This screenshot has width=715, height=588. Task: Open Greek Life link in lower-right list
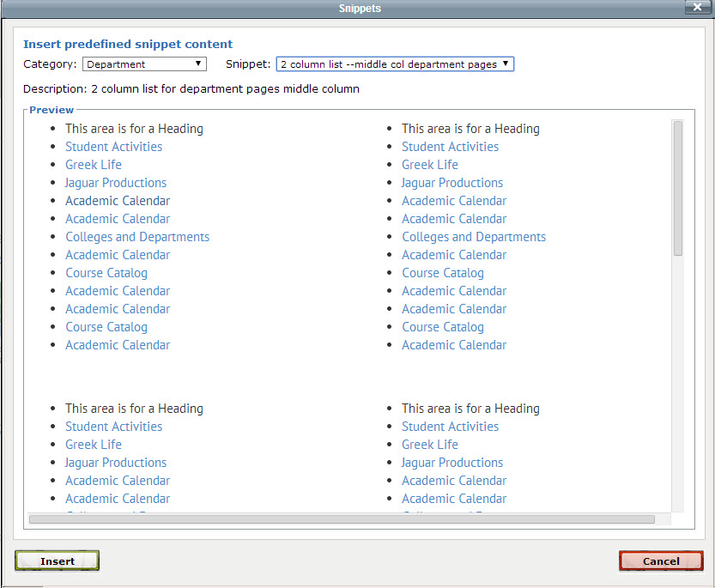click(x=430, y=445)
